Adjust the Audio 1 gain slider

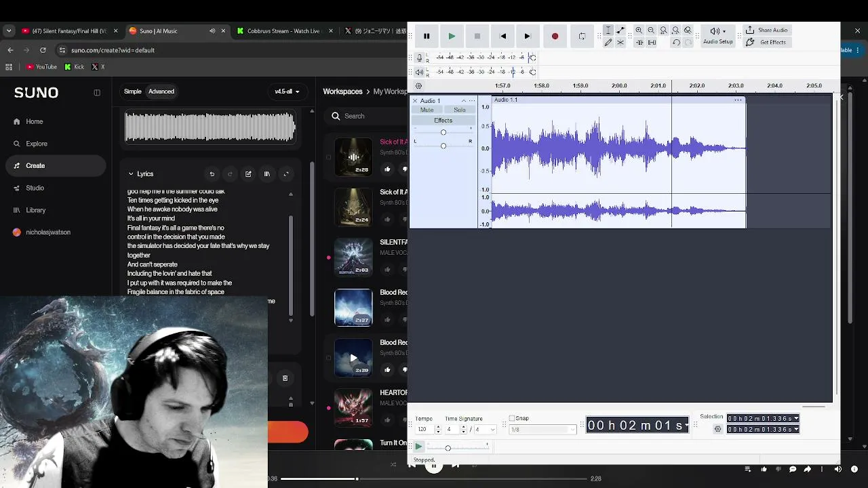point(443,132)
